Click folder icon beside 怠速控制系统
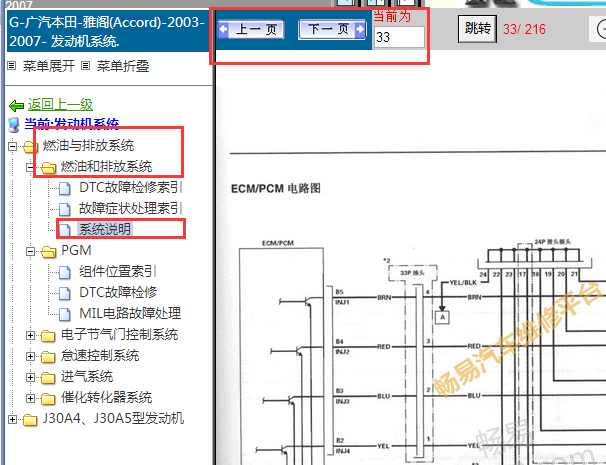Screen dimensions: 606x465 48,357
